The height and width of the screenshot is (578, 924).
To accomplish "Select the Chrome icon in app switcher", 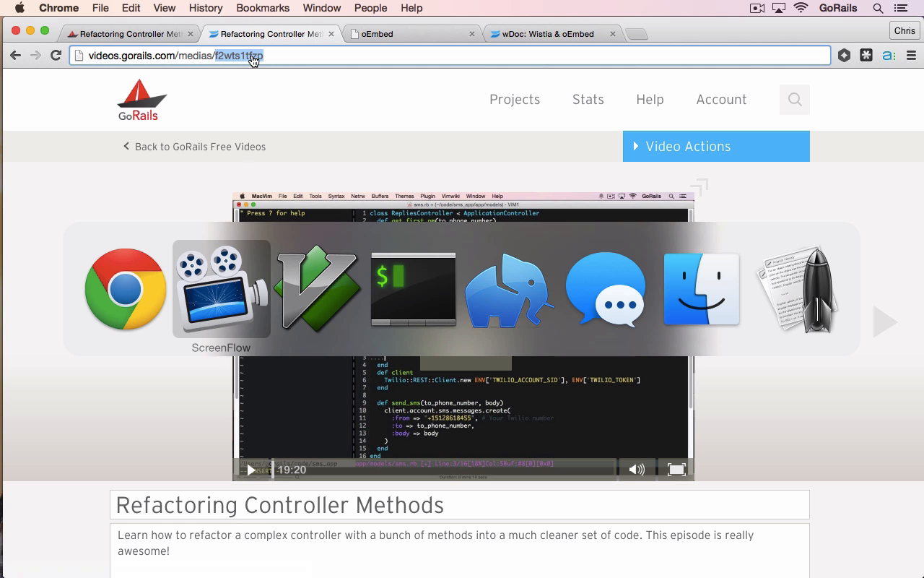I will pyautogui.click(x=125, y=289).
